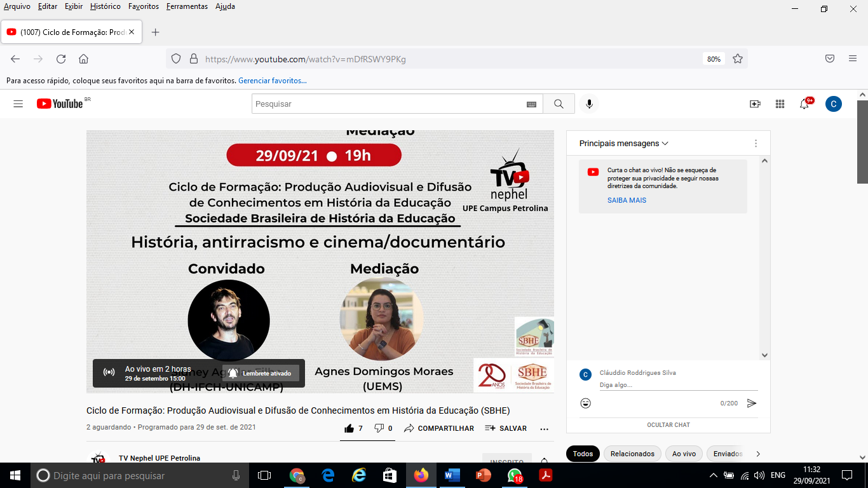Open the Ferramentas menu
Screen dimensions: 868x488
(187, 6)
